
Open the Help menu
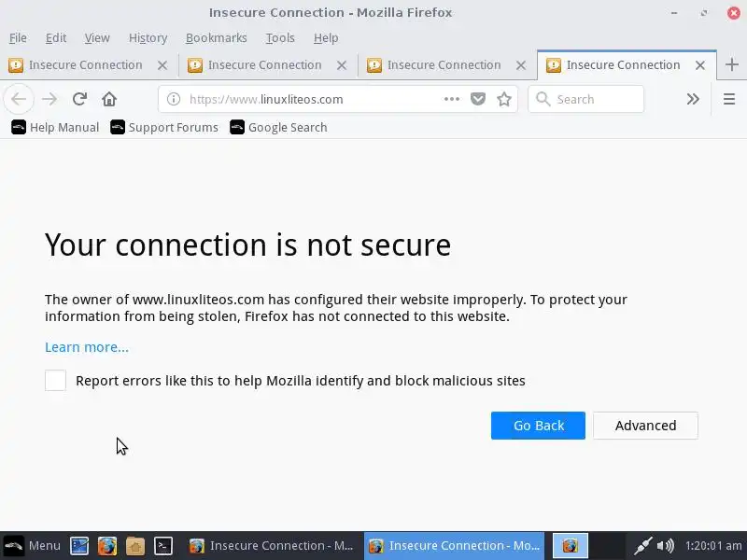[326, 37]
